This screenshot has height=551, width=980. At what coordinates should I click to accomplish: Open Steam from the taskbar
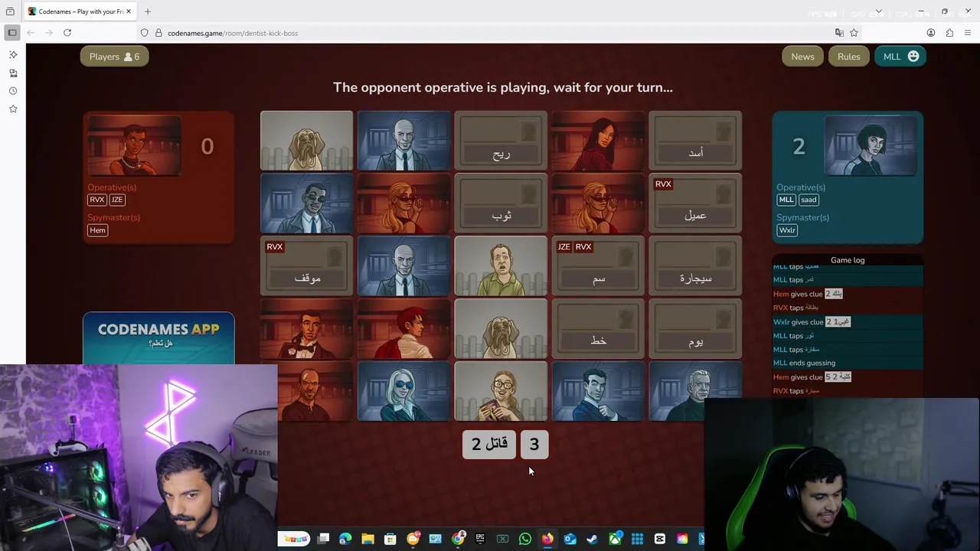pyautogui.click(x=592, y=539)
